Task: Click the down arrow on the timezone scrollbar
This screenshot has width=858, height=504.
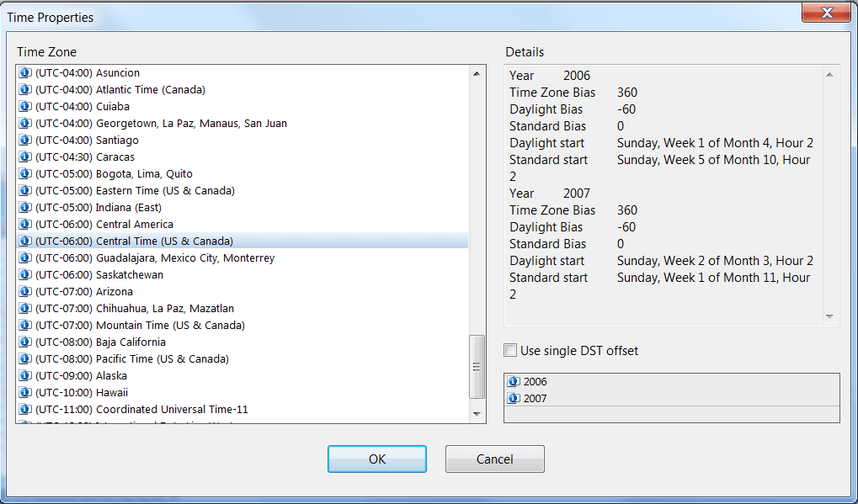Action: point(477,414)
